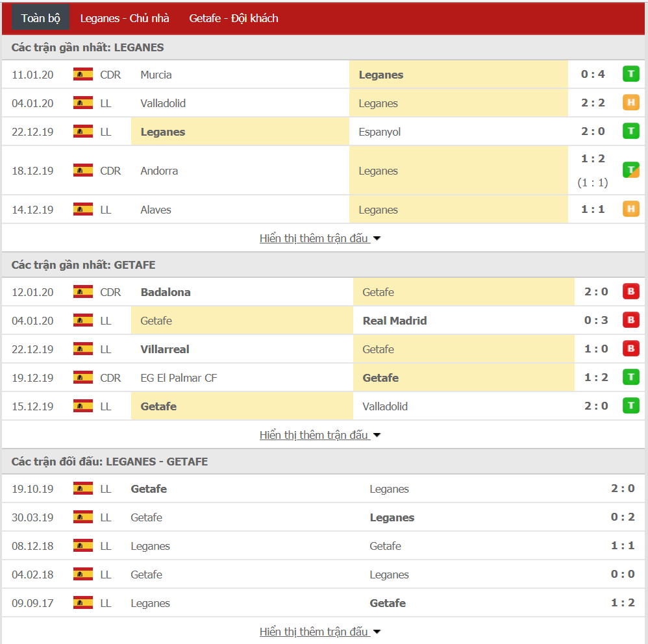The width and height of the screenshot is (648, 644).
Task: Click header Các trận đối đầu: LEGANES - GETAFE
Action: (110, 462)
